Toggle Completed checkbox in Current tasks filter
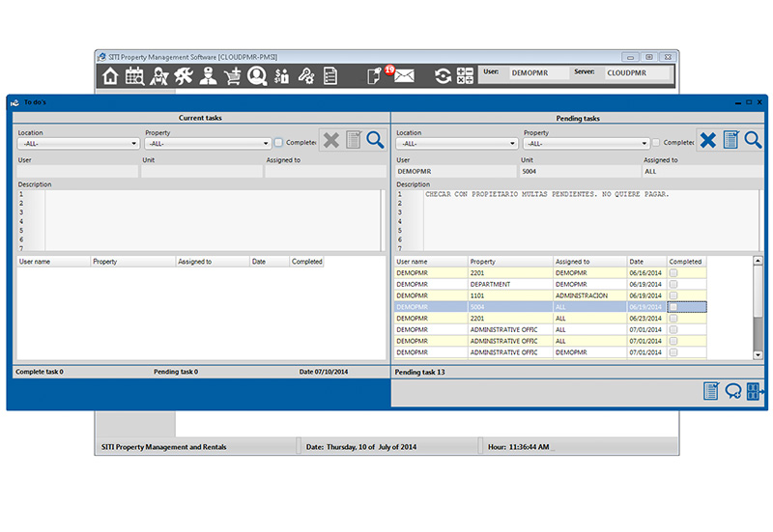Viewport: 773px width, 532px height. (x=278, y=143)
